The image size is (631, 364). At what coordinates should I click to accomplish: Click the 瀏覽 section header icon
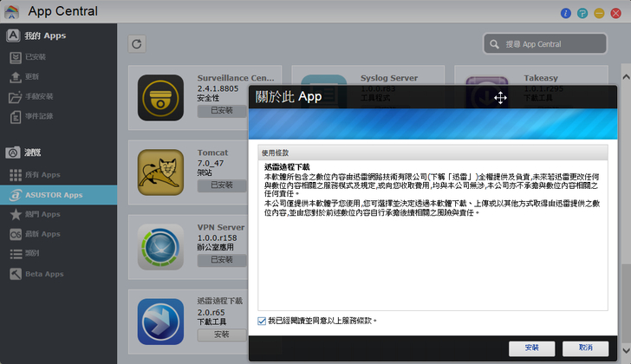13,153
